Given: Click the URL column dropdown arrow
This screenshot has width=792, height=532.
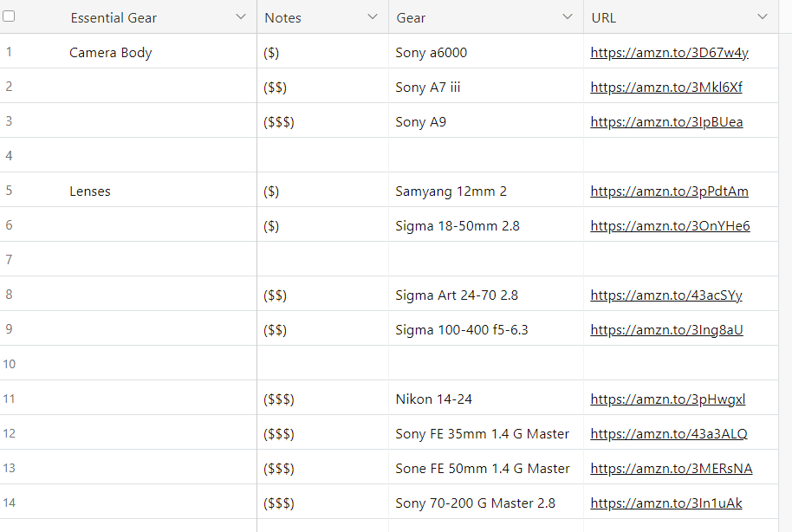Looking at the screenshot, I should point(763,17).
